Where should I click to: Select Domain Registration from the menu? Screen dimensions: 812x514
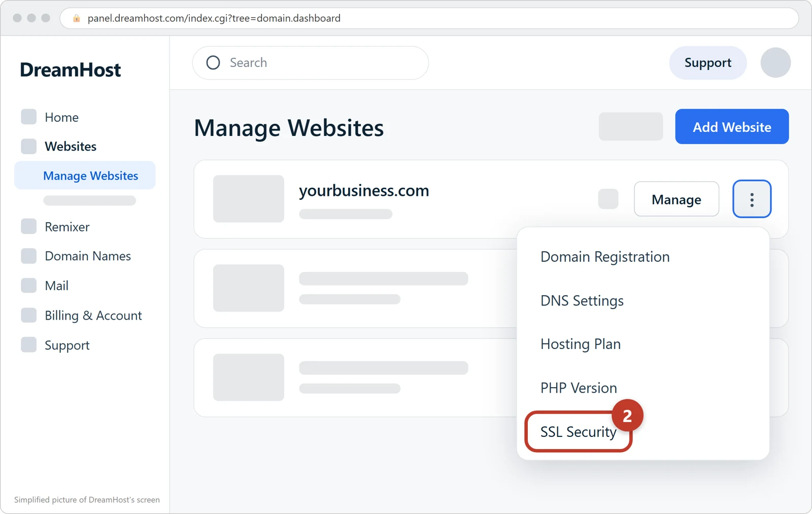click(x=605, y=257)
